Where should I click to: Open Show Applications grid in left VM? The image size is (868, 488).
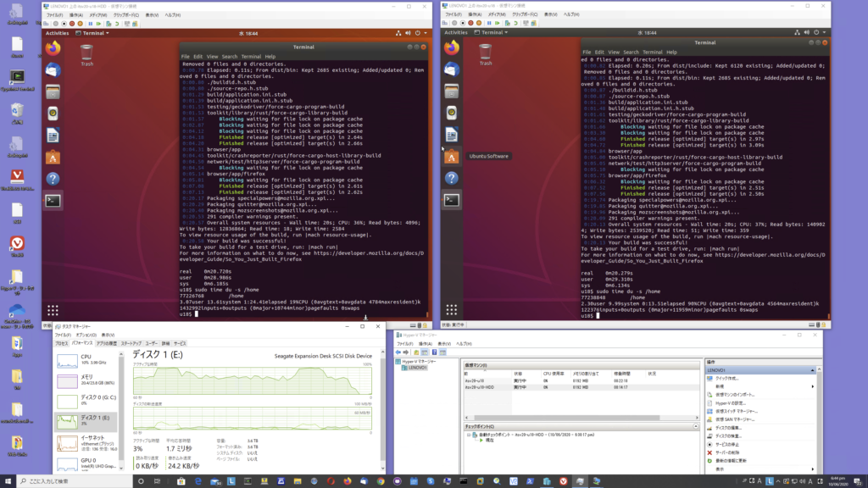(53, 310)
